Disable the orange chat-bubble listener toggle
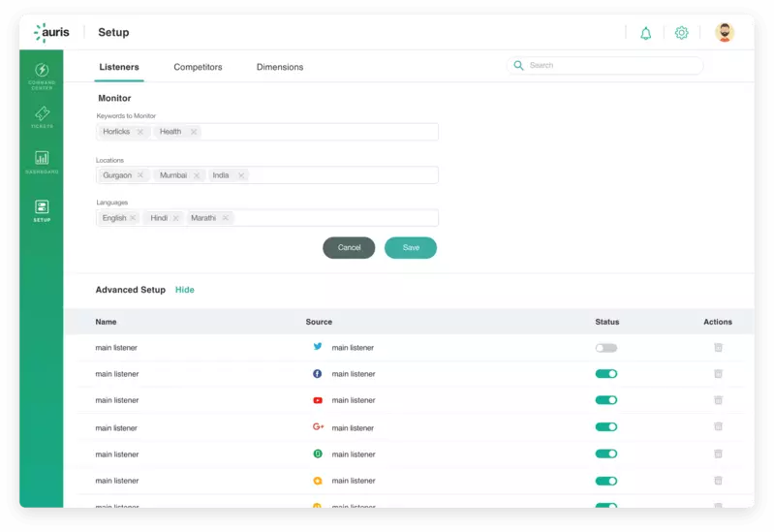This screenshot has height=532, width=774. click(606, 481)
